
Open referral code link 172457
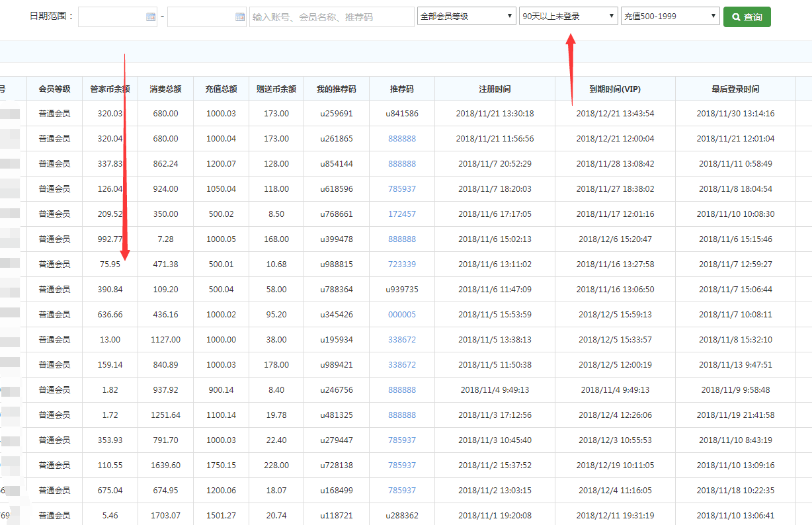(x=402, y=214)
